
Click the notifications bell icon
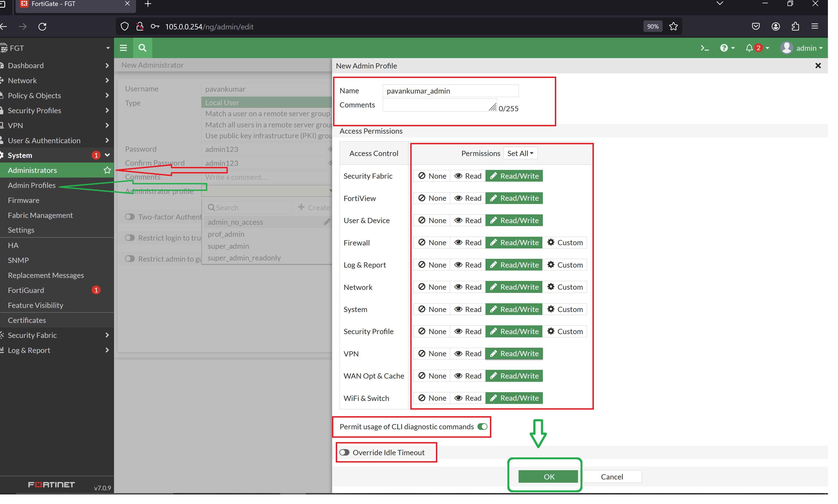pos(749,48)
